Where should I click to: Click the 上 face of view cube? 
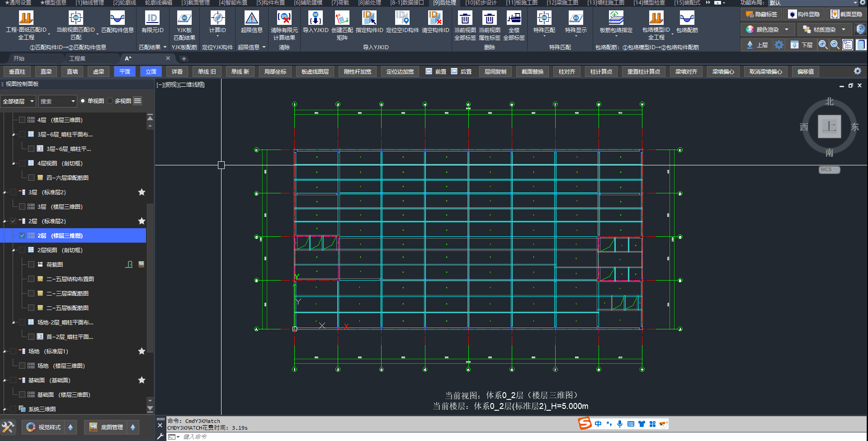pos(829,127)
